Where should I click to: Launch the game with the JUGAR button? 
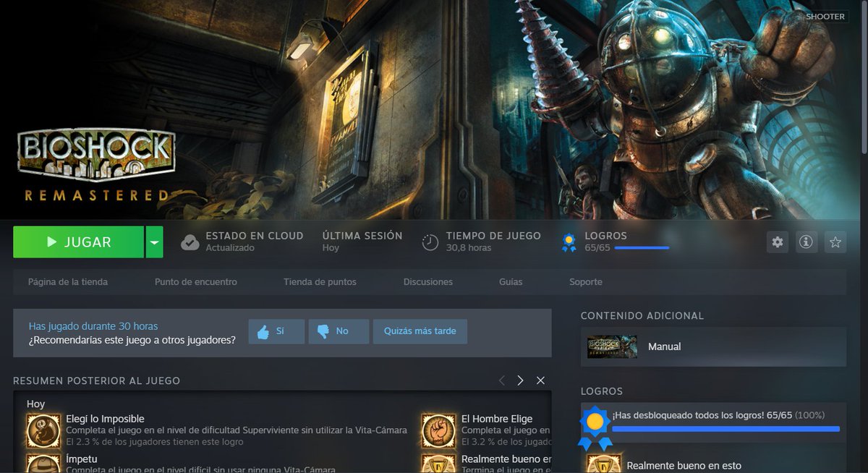pos(78,242)
